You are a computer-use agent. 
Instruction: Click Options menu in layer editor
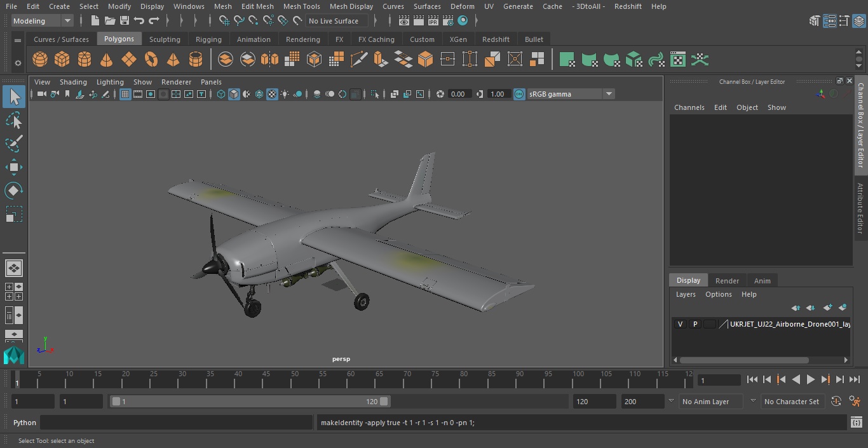coord(718,294)
